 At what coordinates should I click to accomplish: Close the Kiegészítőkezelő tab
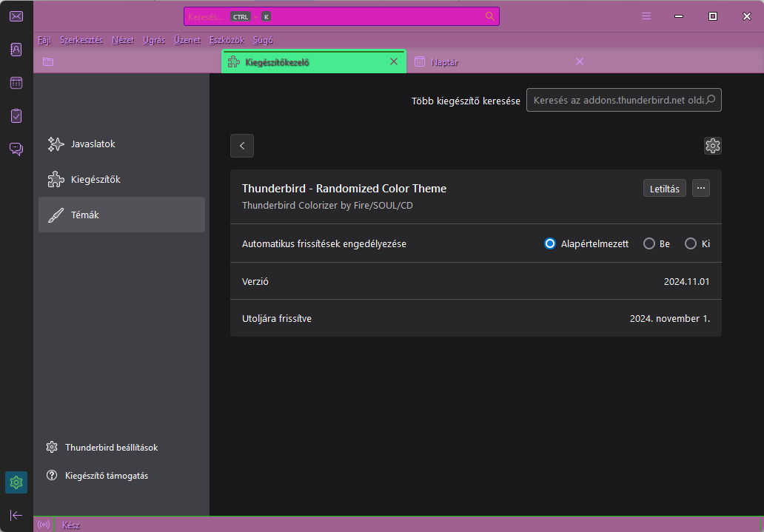394,61
